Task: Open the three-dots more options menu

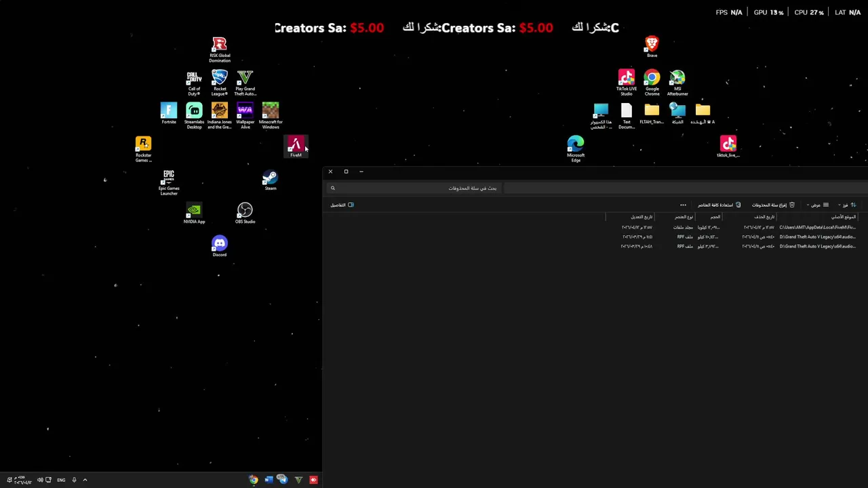Action: (x=683, y=205)
